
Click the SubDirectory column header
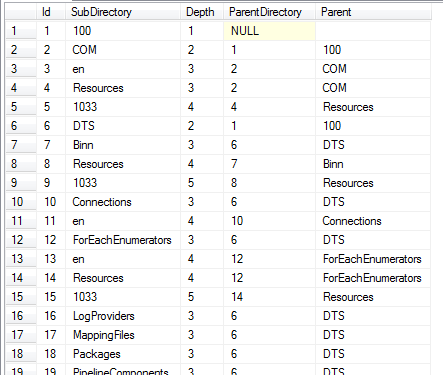[123, 12]
